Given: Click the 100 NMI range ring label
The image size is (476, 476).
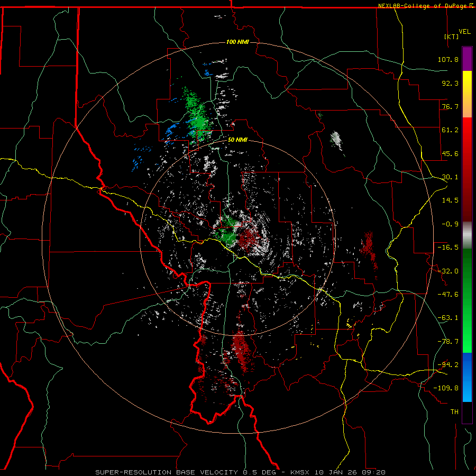Looking at the screenshot, I should [x=237, y=42].
